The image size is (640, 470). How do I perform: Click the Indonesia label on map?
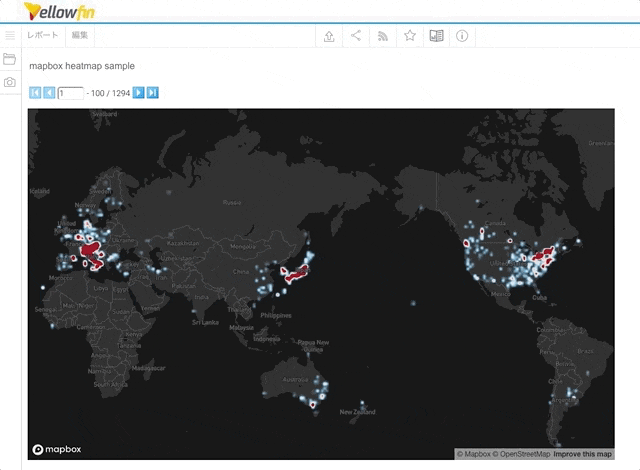(267, 339)
